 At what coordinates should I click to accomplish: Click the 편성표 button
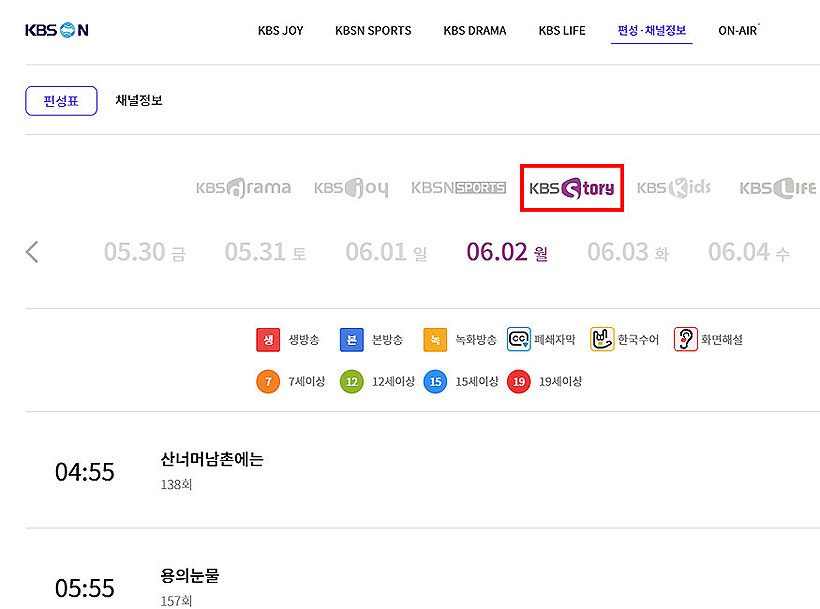point(61,100)
